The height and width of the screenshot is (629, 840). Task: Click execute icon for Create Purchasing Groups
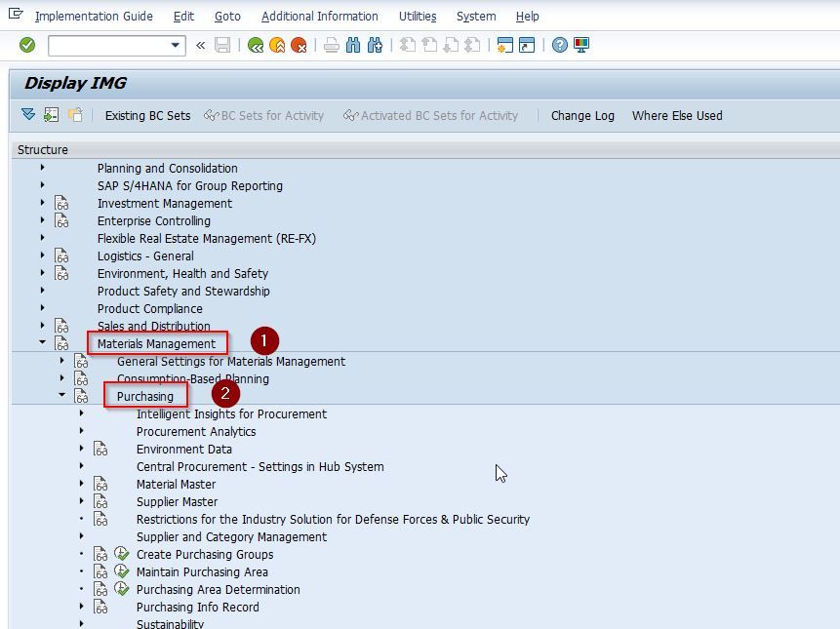click(122, 554)
